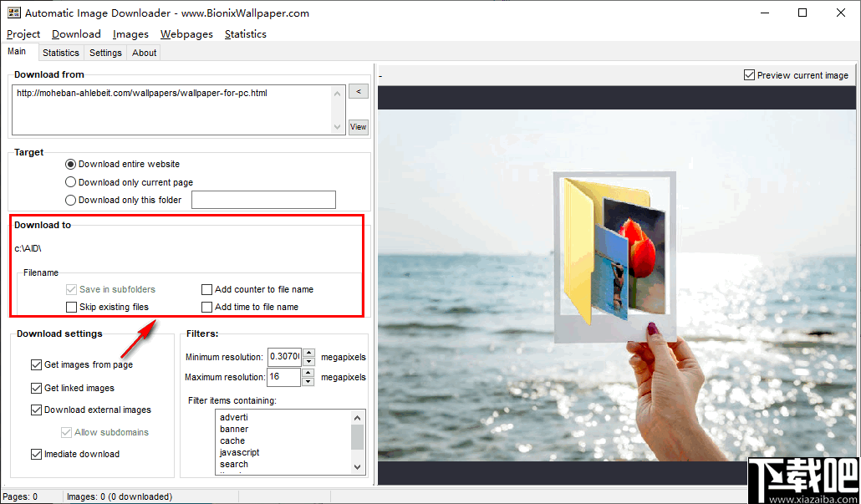Viewport: 861px width, 504px height.
Task: Check Add counter to file name
Action: click(206, 289)
